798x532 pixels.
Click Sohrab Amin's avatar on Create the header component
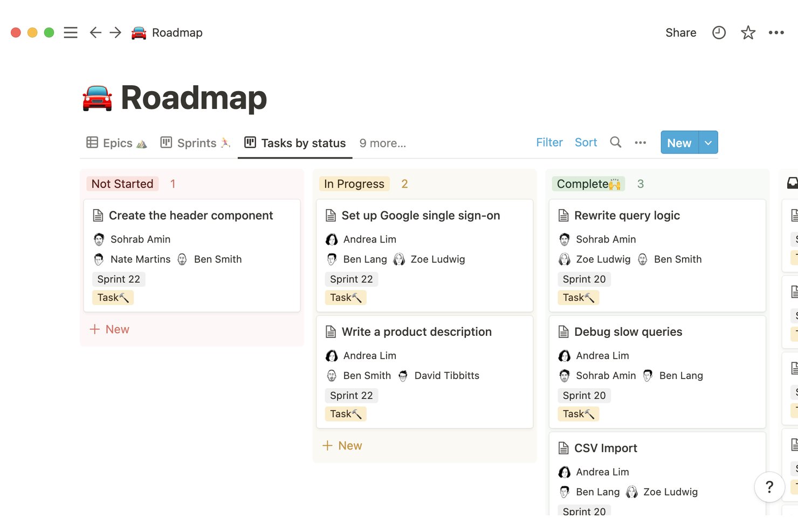click(99, 239)
